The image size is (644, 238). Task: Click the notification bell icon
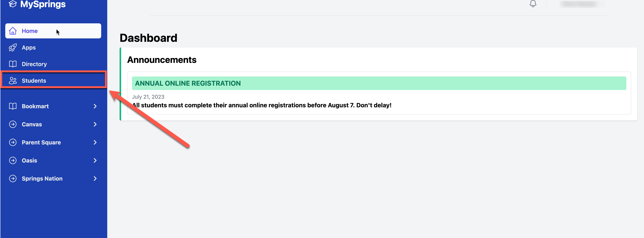533,4
